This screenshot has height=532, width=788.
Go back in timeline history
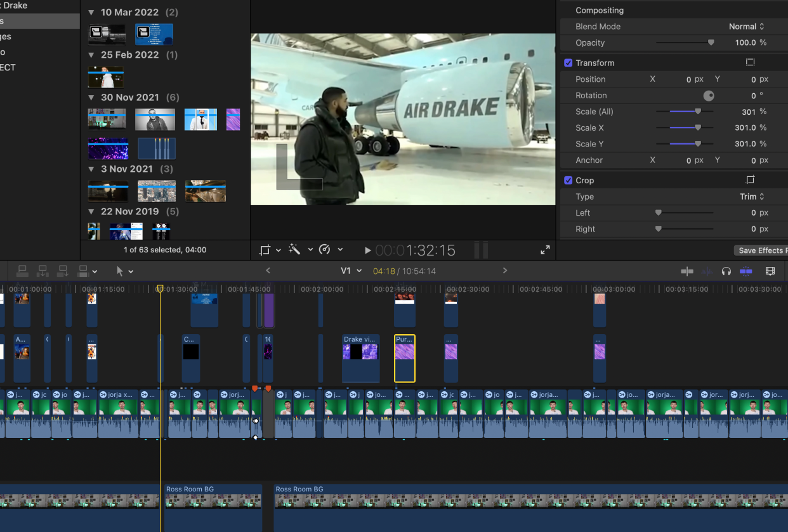(x=268, y=271)
